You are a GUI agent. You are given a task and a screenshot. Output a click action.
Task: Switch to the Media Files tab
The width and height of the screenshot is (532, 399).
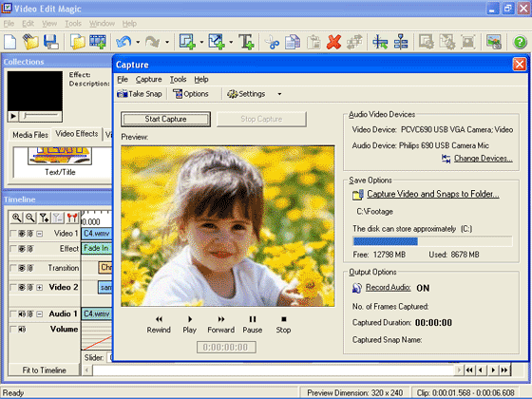point(30,135)
